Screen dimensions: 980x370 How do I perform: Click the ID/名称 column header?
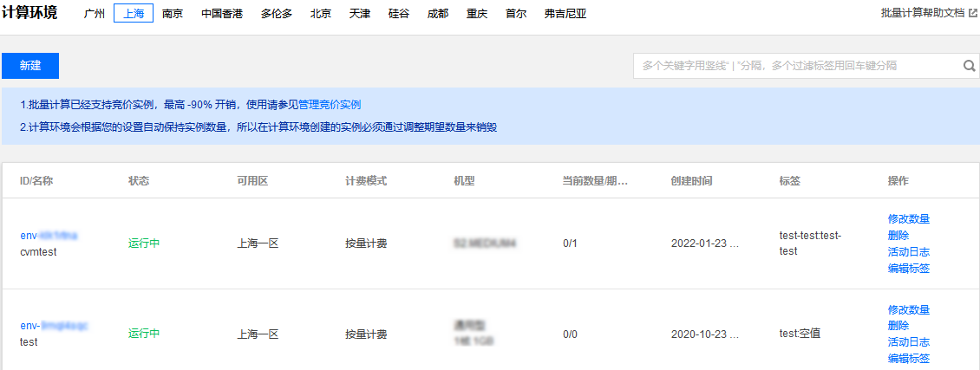point(37,181)
